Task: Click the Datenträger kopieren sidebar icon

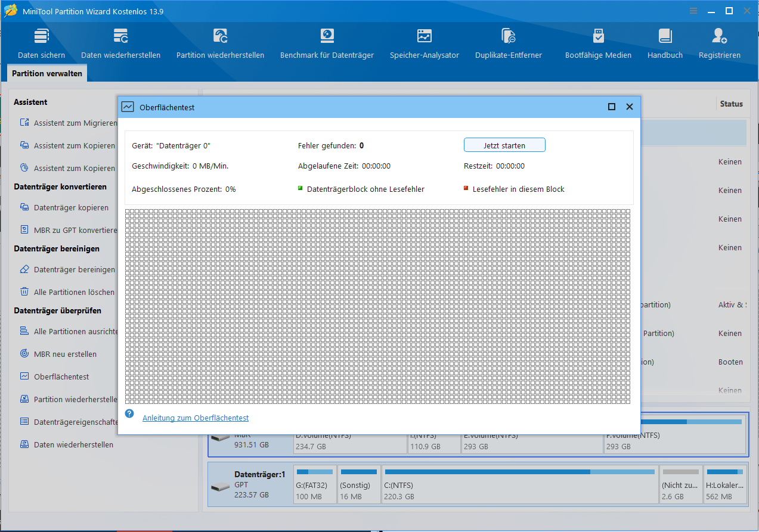Action: tap(24, 207)
